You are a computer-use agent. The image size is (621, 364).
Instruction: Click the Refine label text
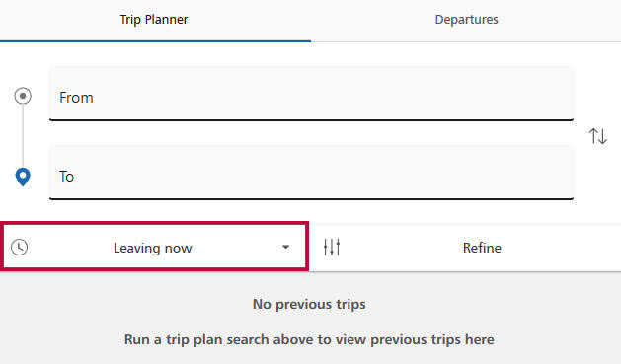pyautogui.click(x=482, y=248)
